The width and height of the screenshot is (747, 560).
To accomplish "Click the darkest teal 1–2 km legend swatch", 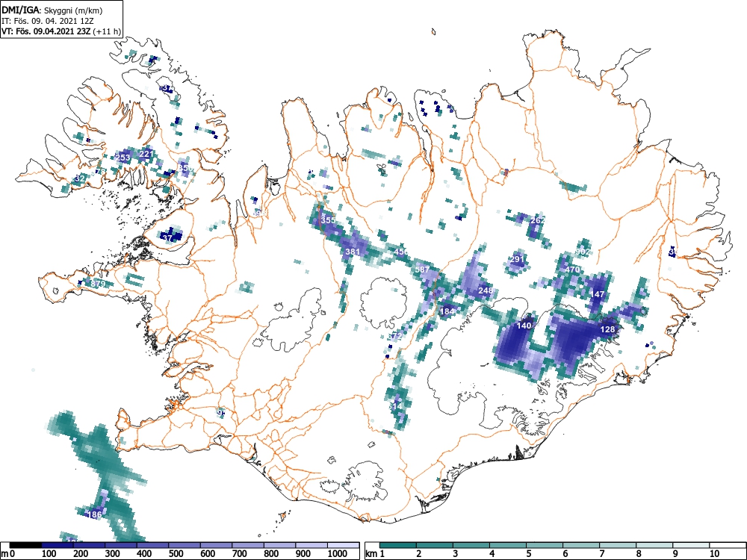I will pyautogui.click(x=398, y=545).
